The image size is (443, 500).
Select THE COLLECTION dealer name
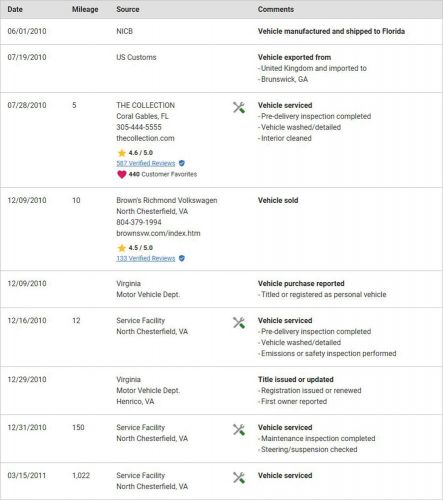pyautogui.click(x=145, y=105)
